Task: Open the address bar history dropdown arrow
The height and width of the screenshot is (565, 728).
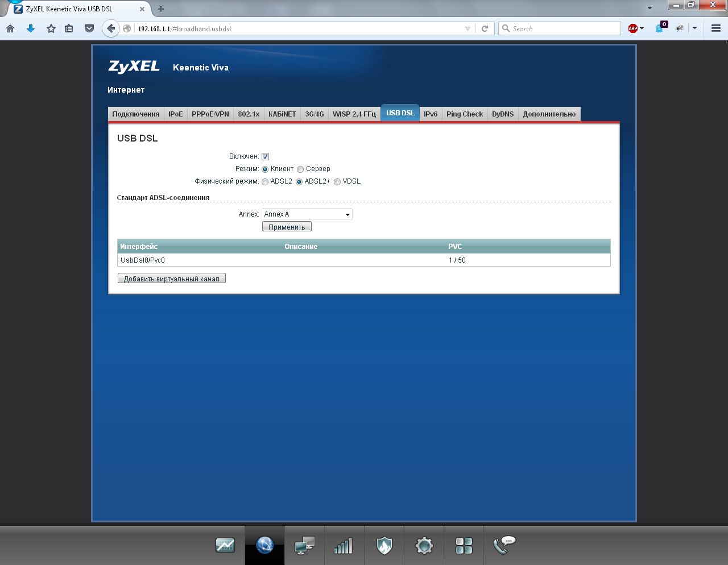Action: click(468, 28)
